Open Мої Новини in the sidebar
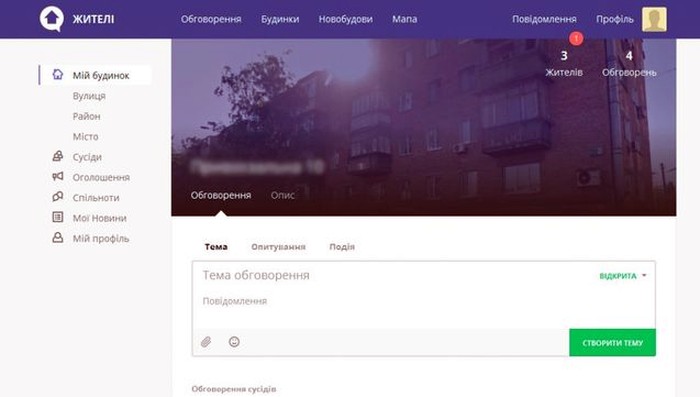Screen dimensions: 700x397 click(x=100, y=218)
